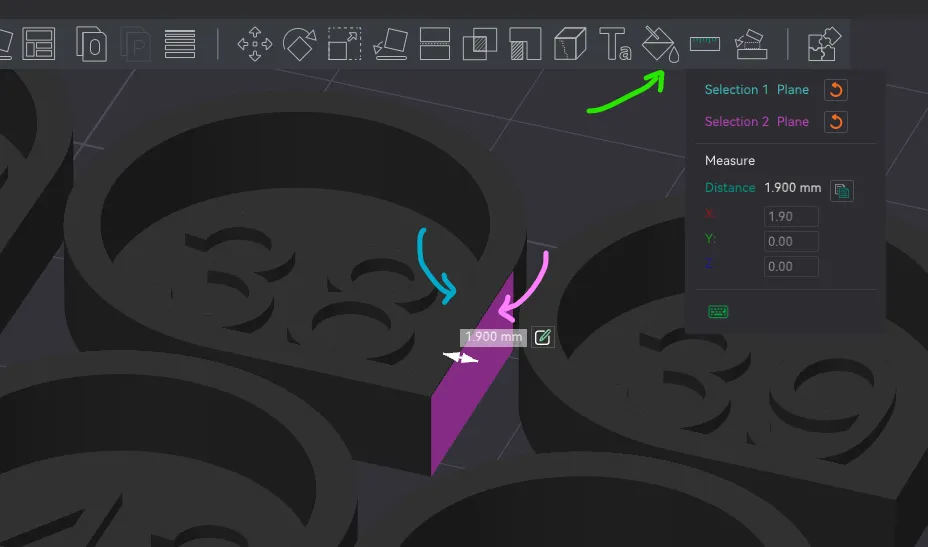This screenshot has height=547, width=928.
Task: Open the Variable layer height tool
Action: tap(180, 44)
